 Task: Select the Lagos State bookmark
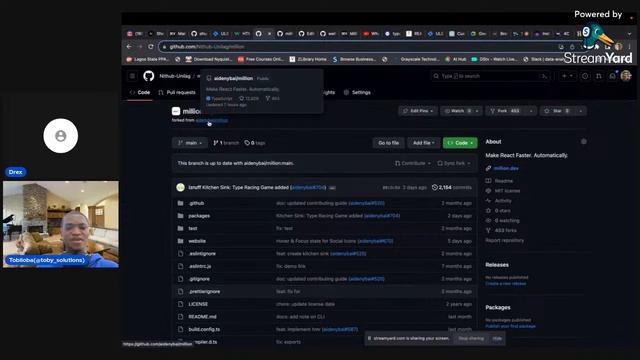147,59
